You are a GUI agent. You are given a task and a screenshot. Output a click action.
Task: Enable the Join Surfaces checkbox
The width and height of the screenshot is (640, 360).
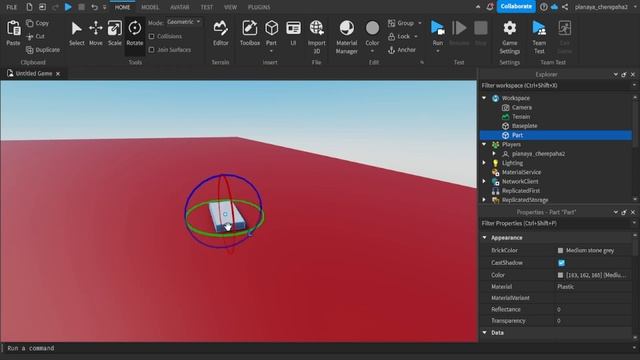(x=151, y=50)
